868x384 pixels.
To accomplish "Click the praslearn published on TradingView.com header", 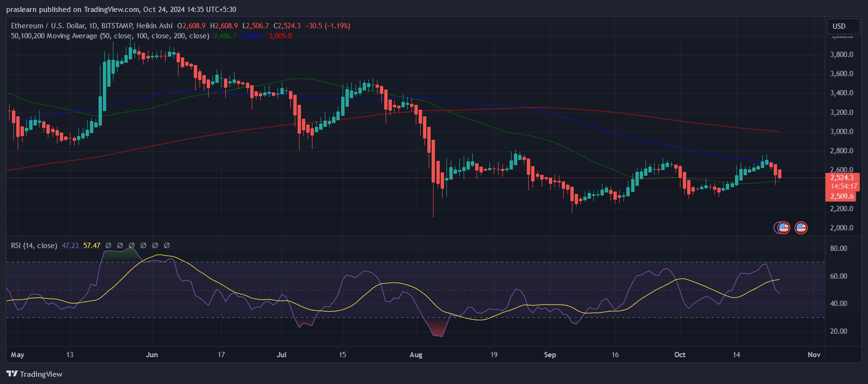I will tap(121, 10).
